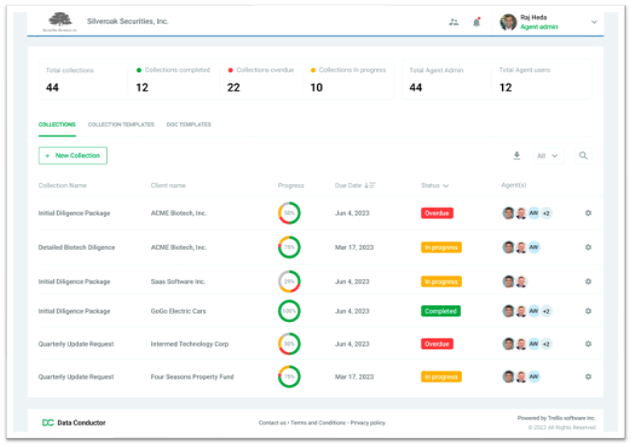Open settings gear for Four Seasons Property Fund
This screenshot has height=447, width=632.
(x=588, y=377)
